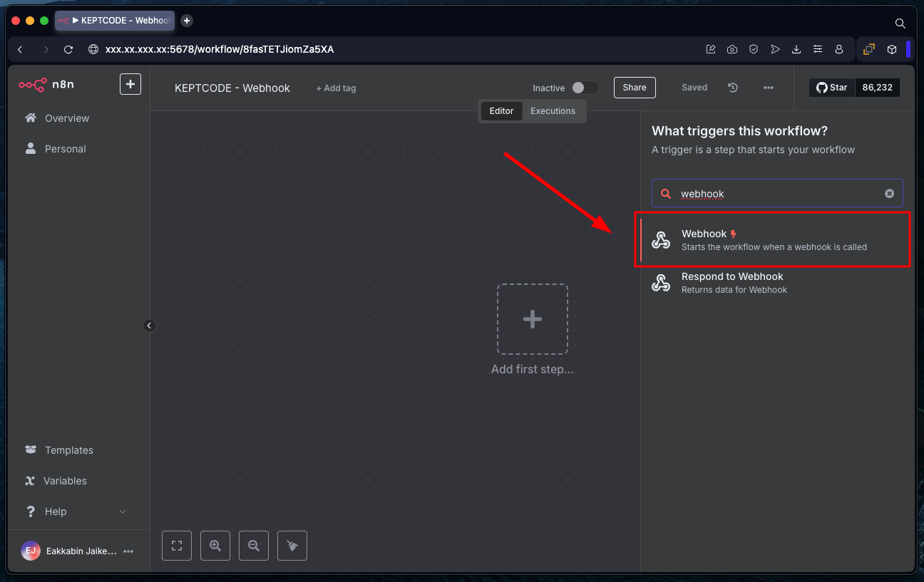
Task: Zoom out on the canvas
Action: (254, 546)
